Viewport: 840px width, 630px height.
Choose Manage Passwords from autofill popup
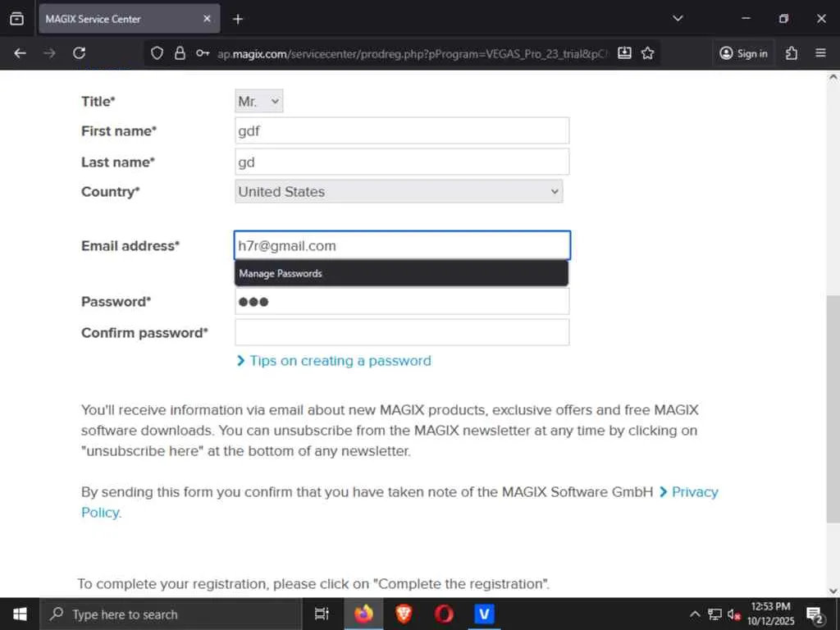tap(401, 273)
